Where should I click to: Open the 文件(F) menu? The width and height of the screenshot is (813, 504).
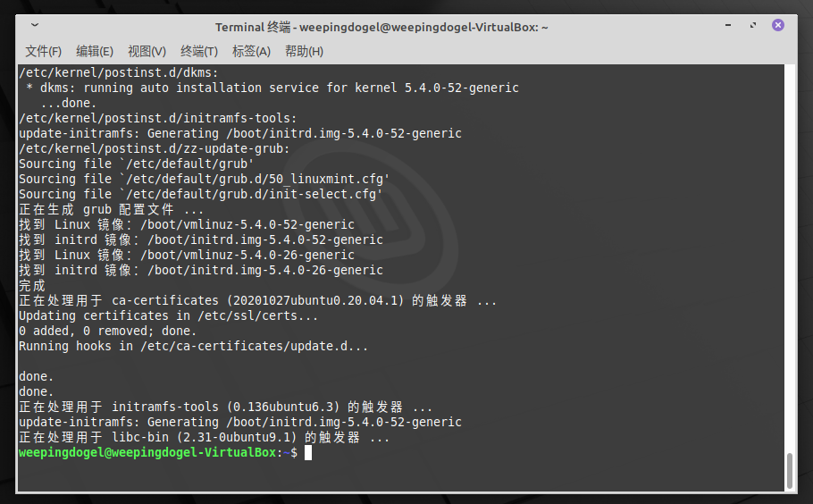tap(44, 51)
